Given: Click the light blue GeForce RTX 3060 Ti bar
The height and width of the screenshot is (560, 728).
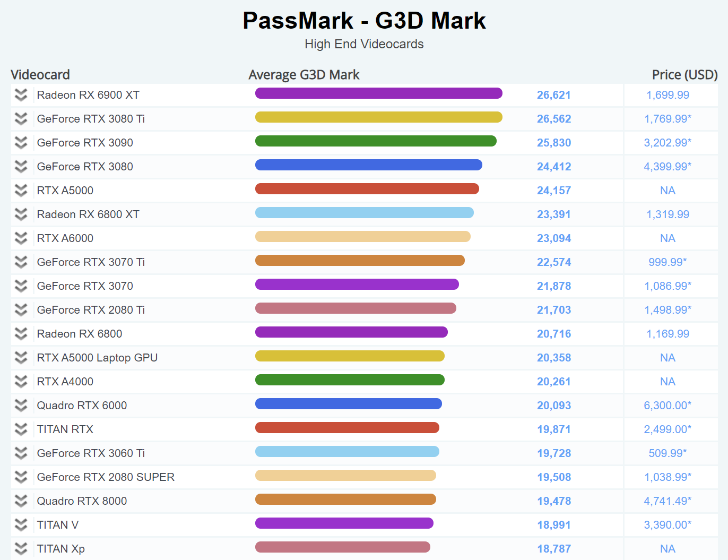Looking at the screenshot, I should point(347,452).
